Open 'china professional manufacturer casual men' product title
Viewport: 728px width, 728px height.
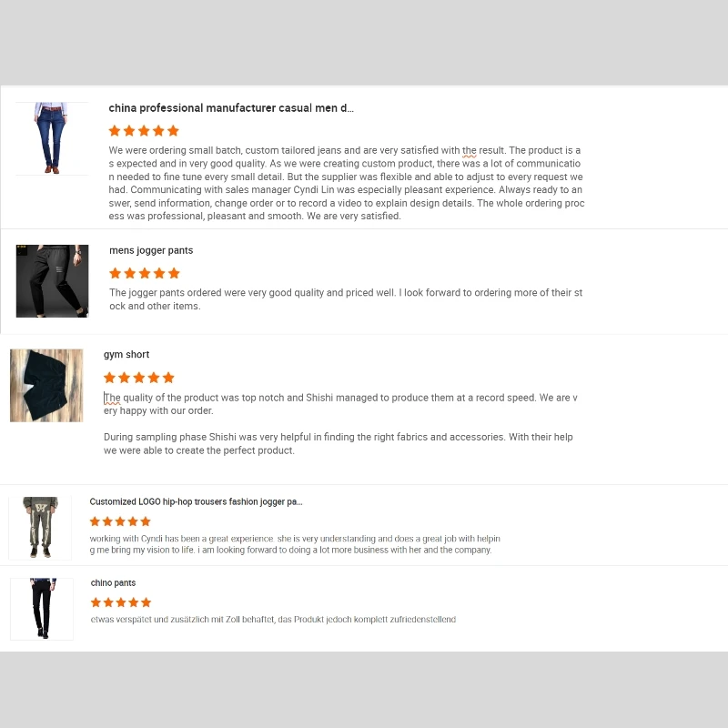[231, 108]
